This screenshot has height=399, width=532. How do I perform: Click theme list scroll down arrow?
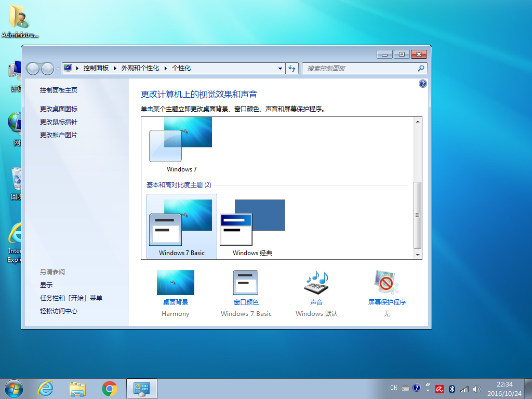click(x=418, y=255)
